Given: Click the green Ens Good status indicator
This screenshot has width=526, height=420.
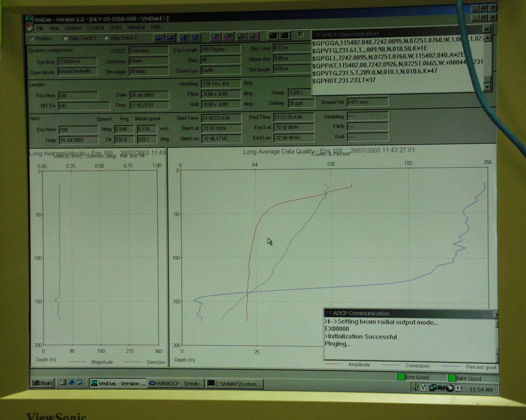Looking at the screenshot, I should (401, 377).
